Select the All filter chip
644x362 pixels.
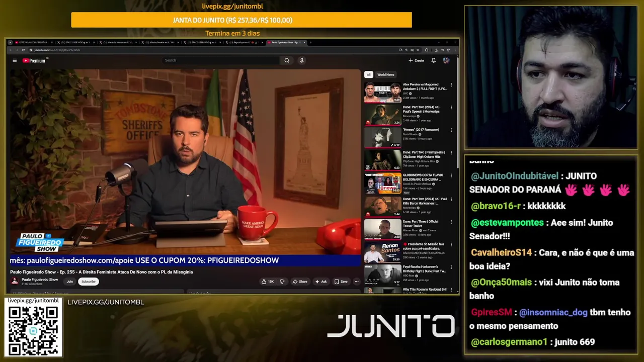point(368,74)
